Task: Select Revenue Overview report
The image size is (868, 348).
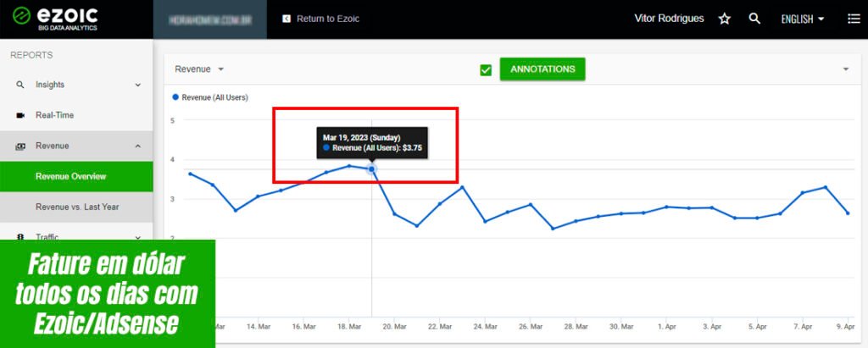Action: pyautogui.click(x=70, y=176)
